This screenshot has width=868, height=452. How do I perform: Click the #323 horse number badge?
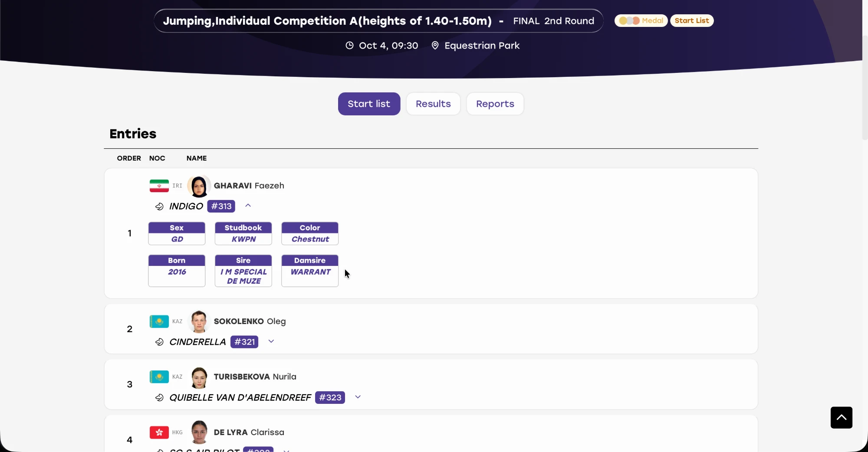(x=330, y=398)
